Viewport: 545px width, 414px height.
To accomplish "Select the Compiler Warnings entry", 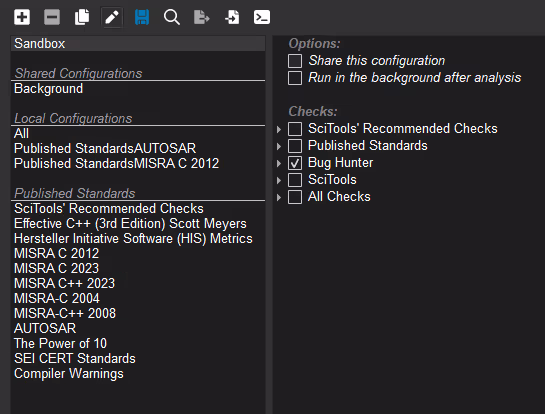I will [138, 374].
